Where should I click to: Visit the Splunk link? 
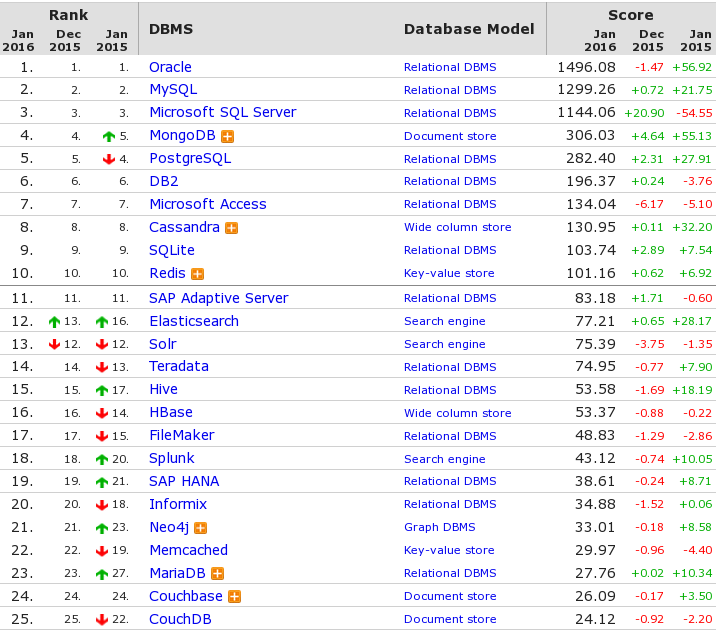[172, 459]
